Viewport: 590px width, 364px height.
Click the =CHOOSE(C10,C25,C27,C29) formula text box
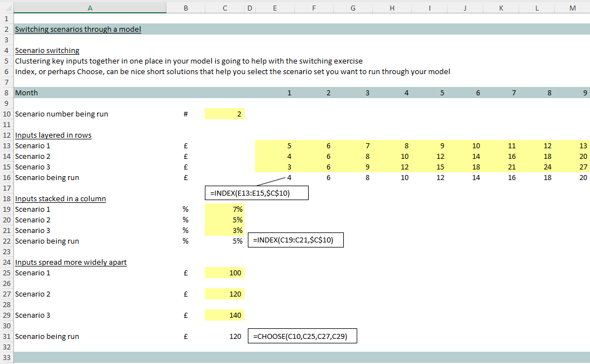point(303,337)
